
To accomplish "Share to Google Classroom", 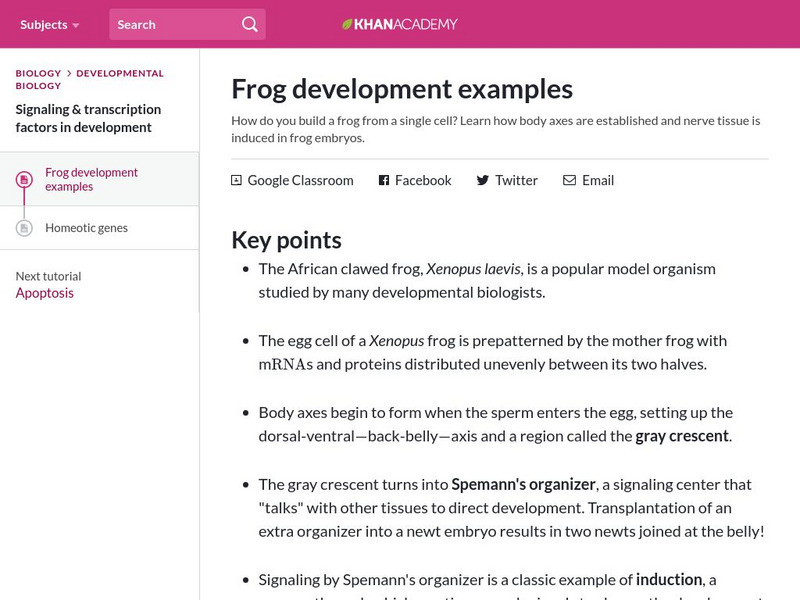I will [300, 180].
